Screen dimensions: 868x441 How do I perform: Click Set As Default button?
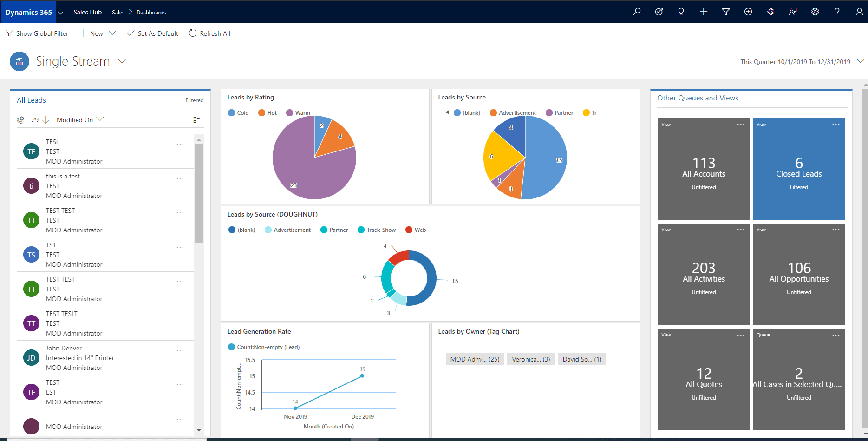(x=153, y=33)
